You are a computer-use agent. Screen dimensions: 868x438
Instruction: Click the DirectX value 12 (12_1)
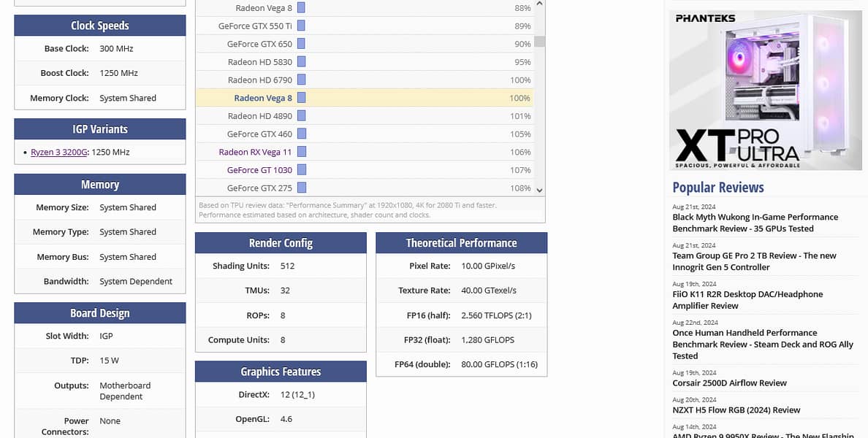coord(297,395)
